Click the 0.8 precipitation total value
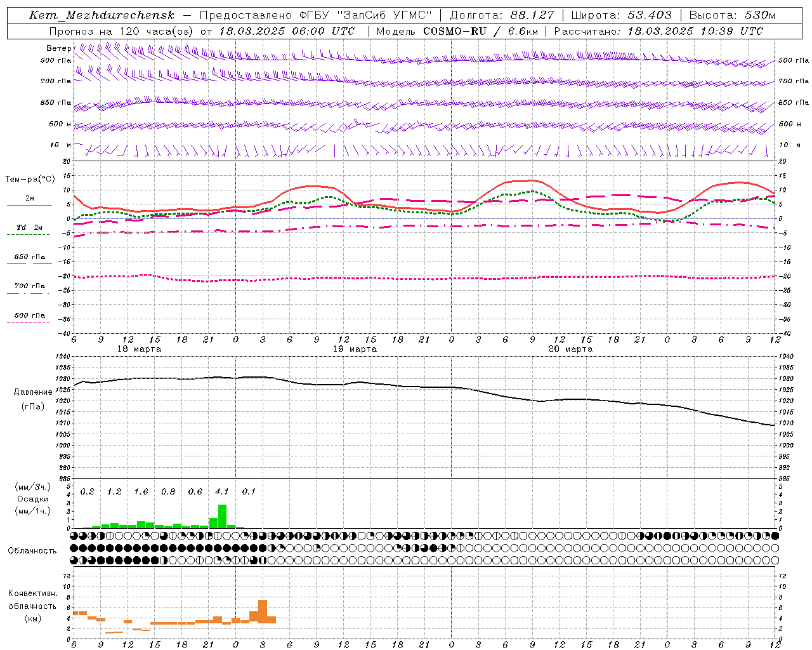The height and width of the screenshot is (650, 812). point(168,491)
